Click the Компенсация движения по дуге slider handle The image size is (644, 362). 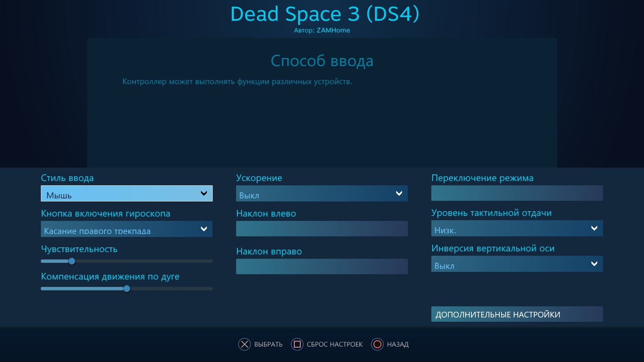coord(127,288)
